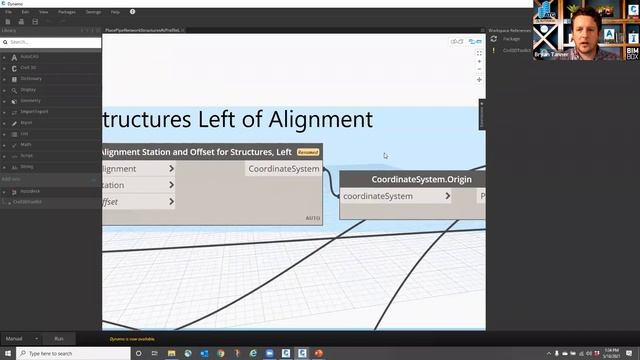Open the File menu
Image resolution: width=640 pixels, height=360 pixels.
[9, 12]
